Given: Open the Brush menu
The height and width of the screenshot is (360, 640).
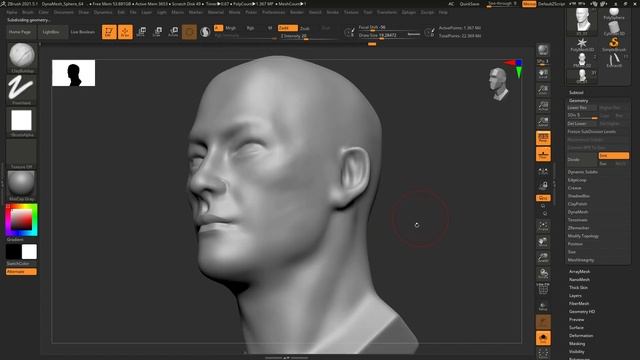Looking at the screenshot, I should click(28, 12).
